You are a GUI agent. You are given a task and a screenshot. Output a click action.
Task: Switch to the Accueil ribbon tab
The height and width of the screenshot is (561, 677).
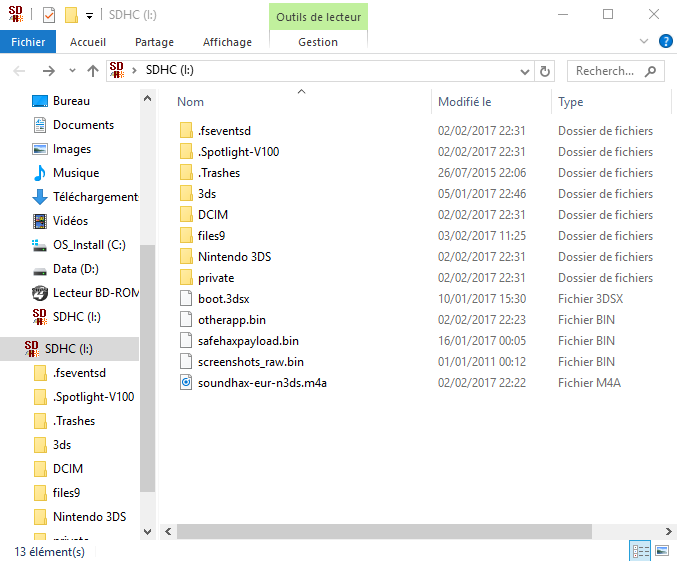coord(88,42)
